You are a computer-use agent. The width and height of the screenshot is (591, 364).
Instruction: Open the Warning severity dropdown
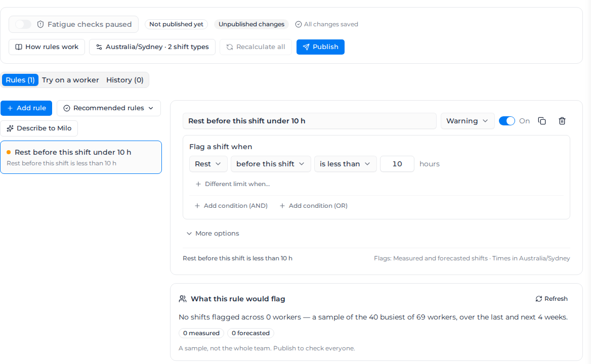[x=468, y=121]
